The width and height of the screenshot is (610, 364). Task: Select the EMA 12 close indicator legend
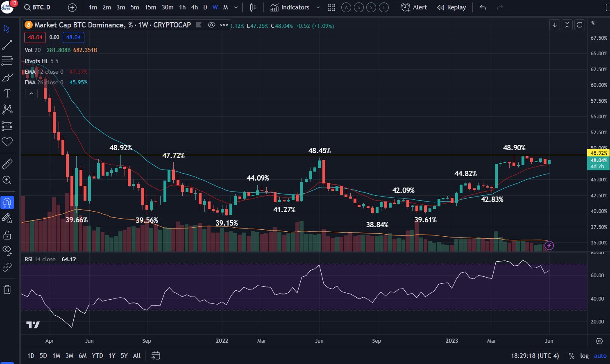44,72
